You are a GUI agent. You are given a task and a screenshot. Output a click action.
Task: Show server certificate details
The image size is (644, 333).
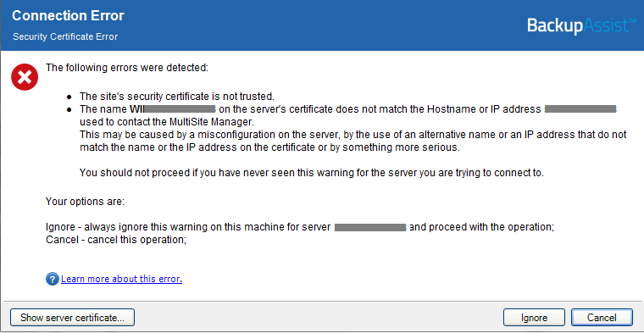click(x=72, y=318)
